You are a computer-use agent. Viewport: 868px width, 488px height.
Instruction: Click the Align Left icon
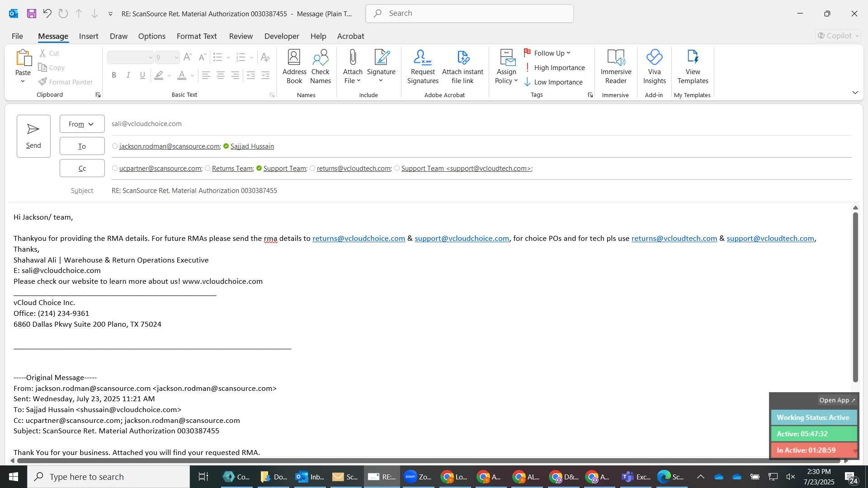(x=206, y=75)
